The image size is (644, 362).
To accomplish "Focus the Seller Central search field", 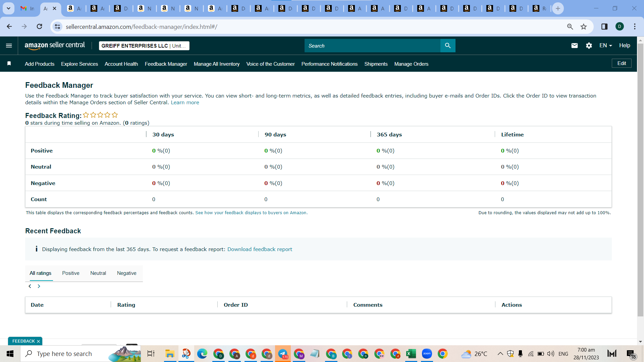I will [x=372, y=46].
